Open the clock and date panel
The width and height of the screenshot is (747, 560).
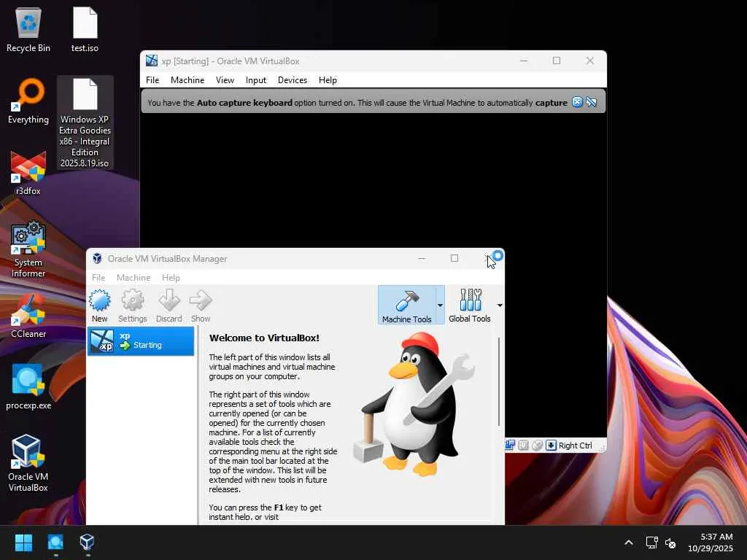click(710, 542)
